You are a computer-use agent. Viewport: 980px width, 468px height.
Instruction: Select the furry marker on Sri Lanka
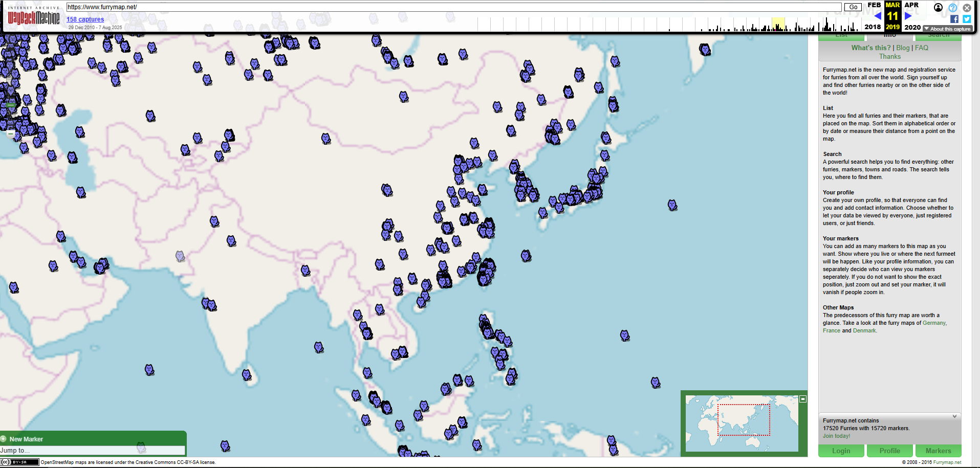pos(247,375)
